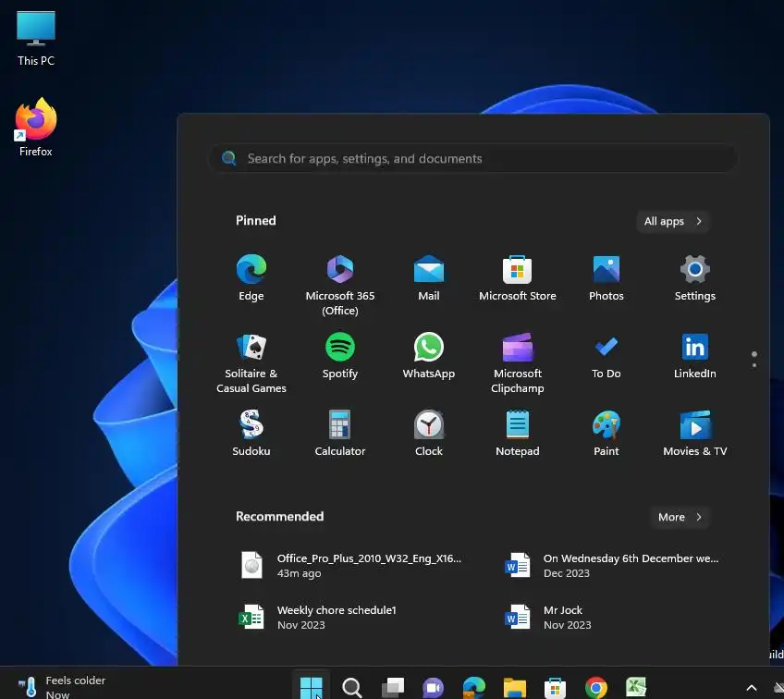This screenshot has width=784, height=699.
Task: Click the Windows Start button on taskbar
Action: pos(311,688)
